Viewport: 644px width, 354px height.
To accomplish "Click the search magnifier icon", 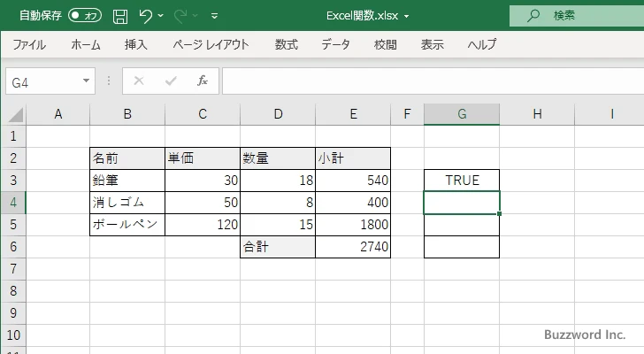I will (x=533, y=16).
